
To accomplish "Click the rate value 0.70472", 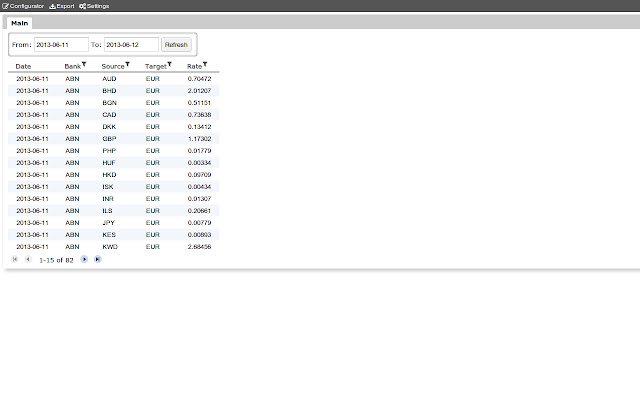I will tap(199, 79).
